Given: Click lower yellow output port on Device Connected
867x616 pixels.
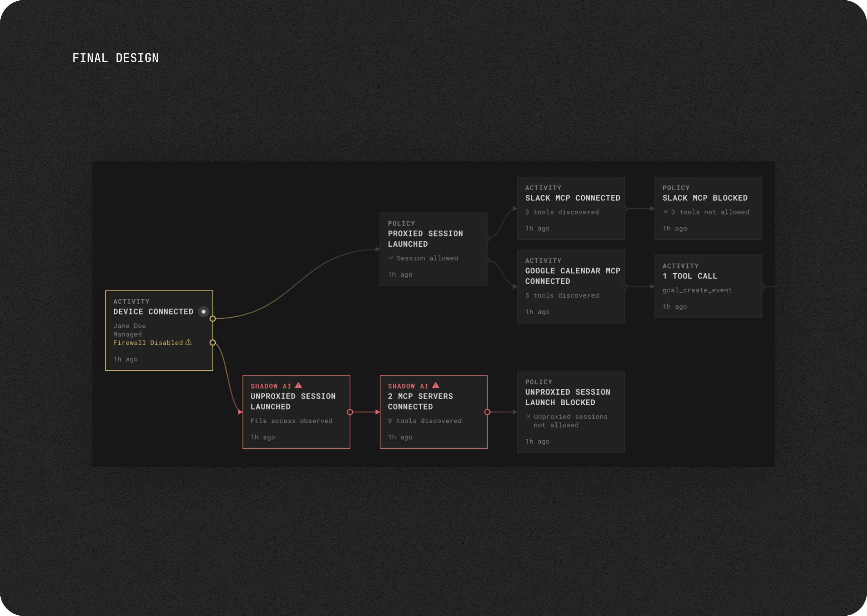Looking at the screenshot, I should (x=213, y=343).
